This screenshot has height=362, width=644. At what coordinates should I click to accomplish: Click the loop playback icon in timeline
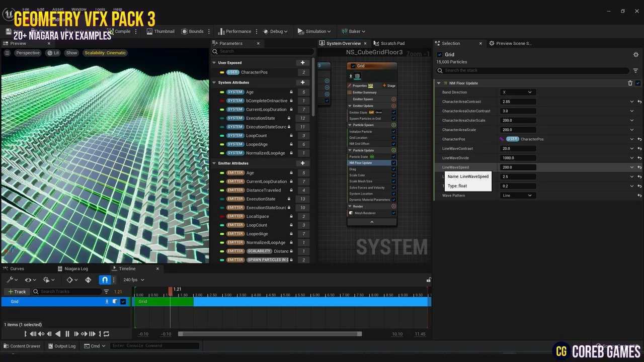[x=106, y=334]
